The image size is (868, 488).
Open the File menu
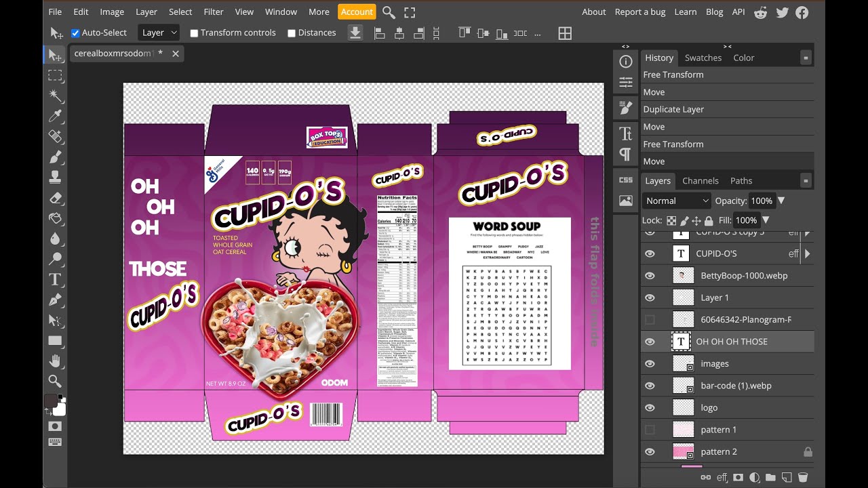(55, 12)
